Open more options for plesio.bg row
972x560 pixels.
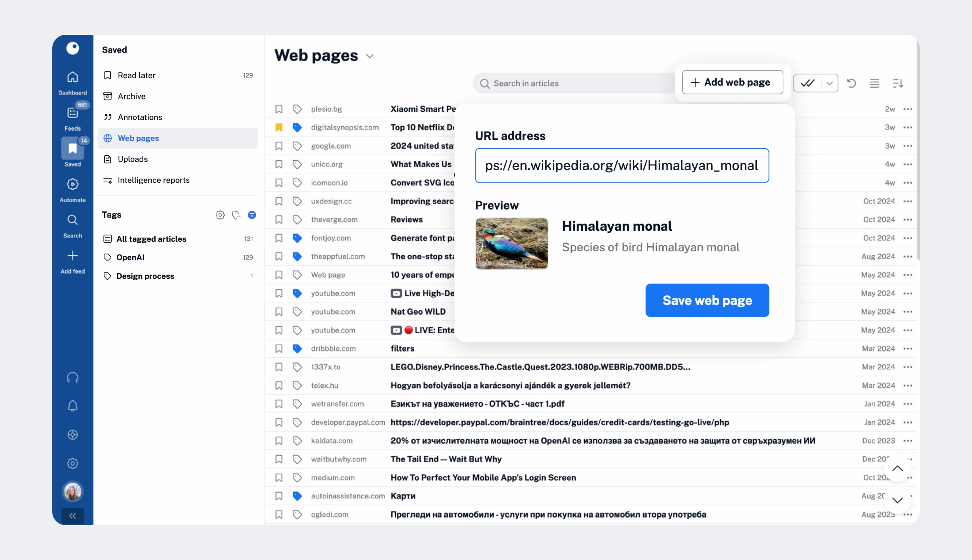[x=908, y=109]
